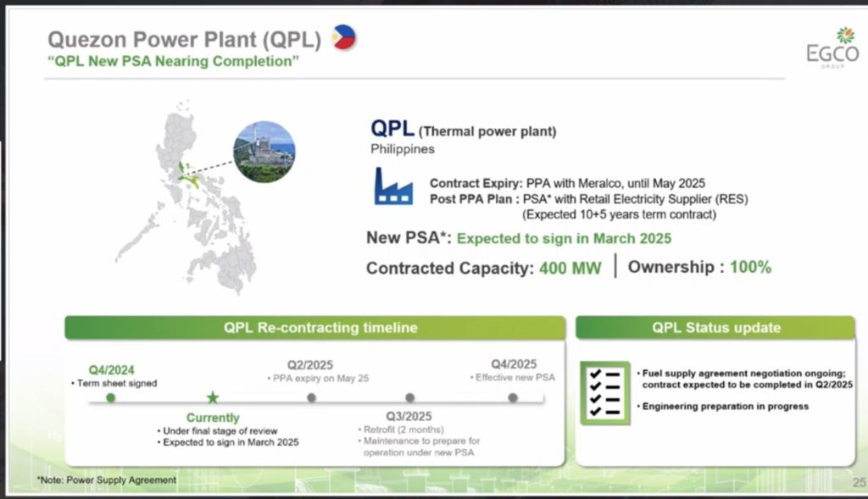Click the Q4/2024 label

tap(111, 370)
